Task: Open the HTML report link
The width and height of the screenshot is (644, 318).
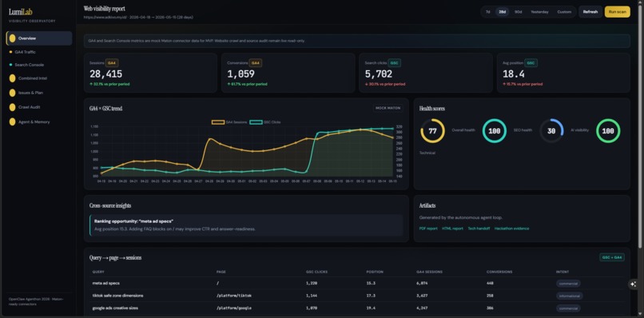Action: [452, 229]
